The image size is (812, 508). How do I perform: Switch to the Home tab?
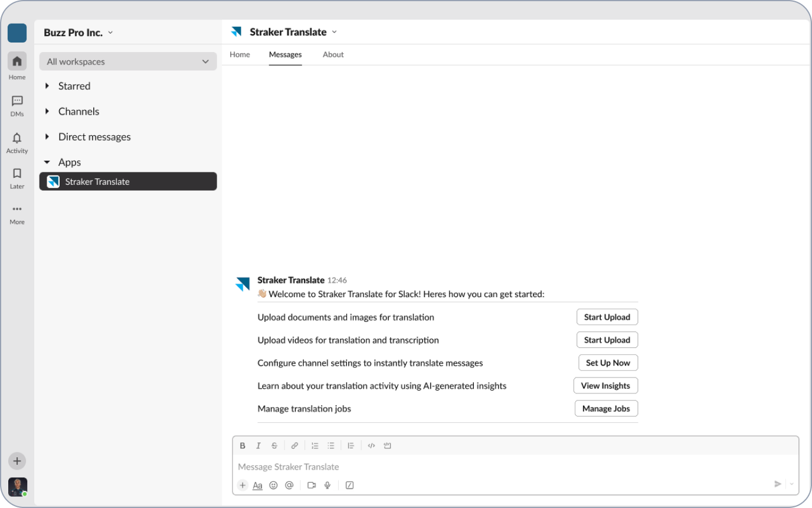(240, 54)
